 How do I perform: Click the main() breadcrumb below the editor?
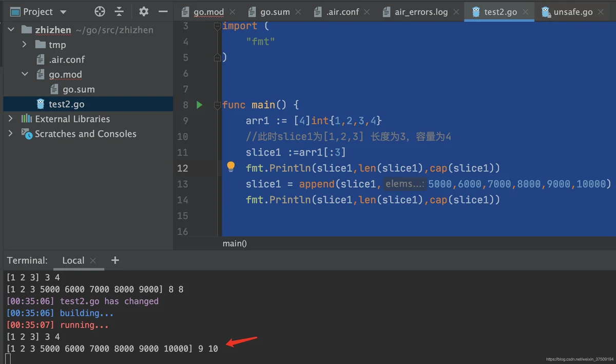tap(235, 243)
